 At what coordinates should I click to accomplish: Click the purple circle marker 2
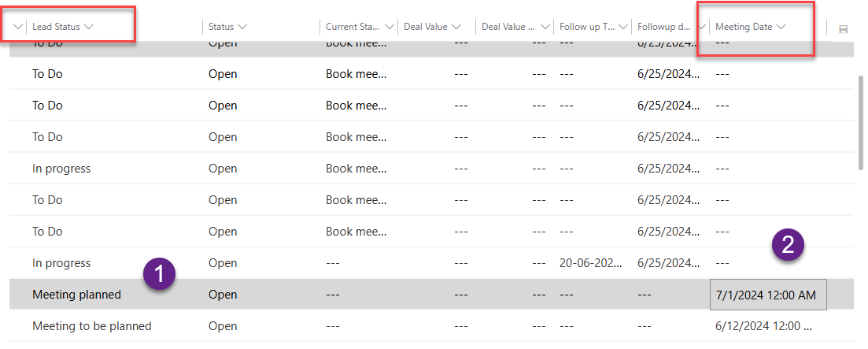788,245
